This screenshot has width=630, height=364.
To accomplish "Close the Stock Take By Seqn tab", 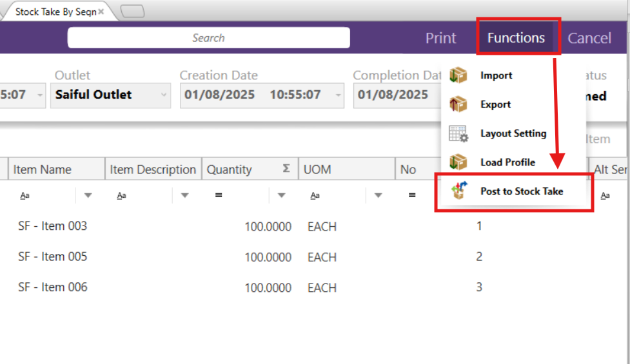I will [101, 12].
